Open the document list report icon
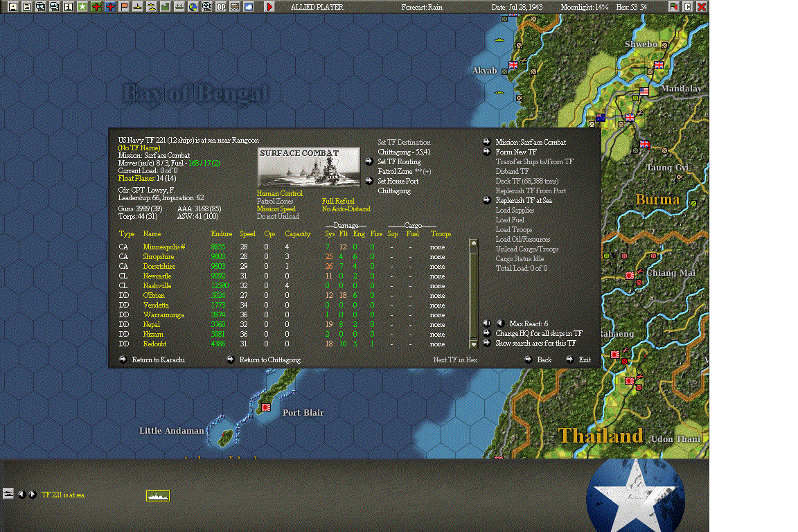798x532 pixels. click(27, 7)
